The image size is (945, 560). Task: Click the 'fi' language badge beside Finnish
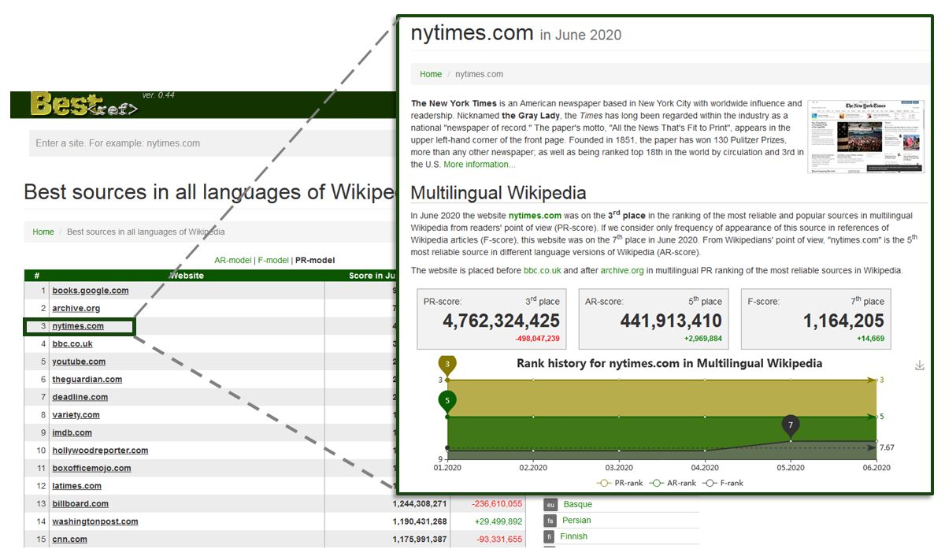pyautogui.click(x=550, y=537)
